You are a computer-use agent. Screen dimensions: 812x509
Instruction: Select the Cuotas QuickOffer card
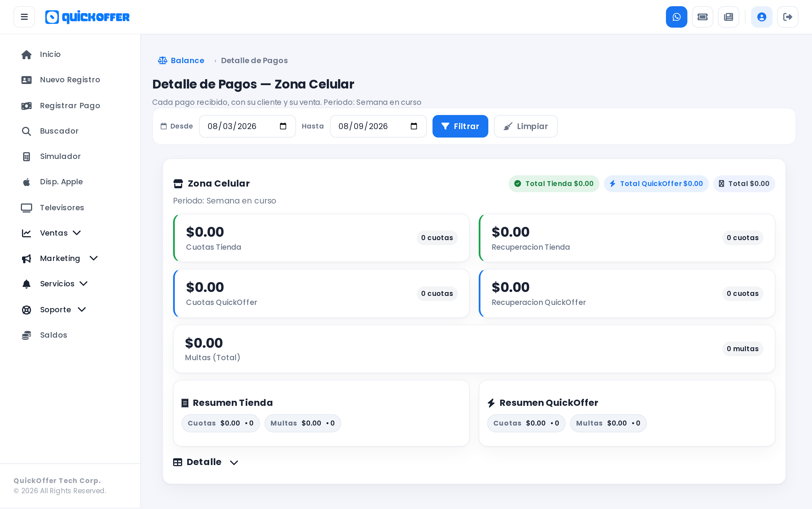[321, 294]
